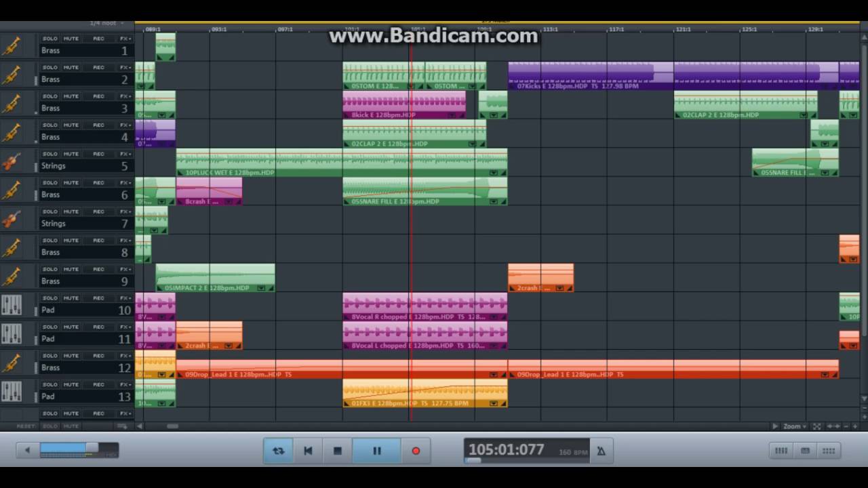
Task: Mute Brass track 2
Action: point(71,68)
